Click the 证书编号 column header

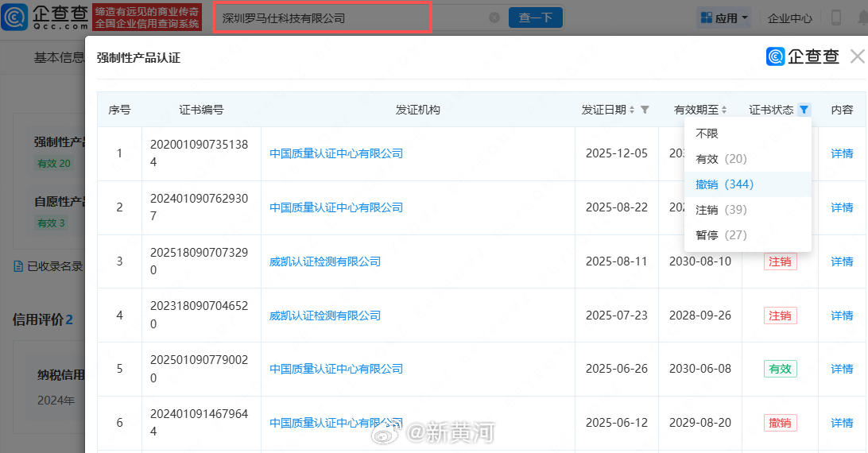201,110
